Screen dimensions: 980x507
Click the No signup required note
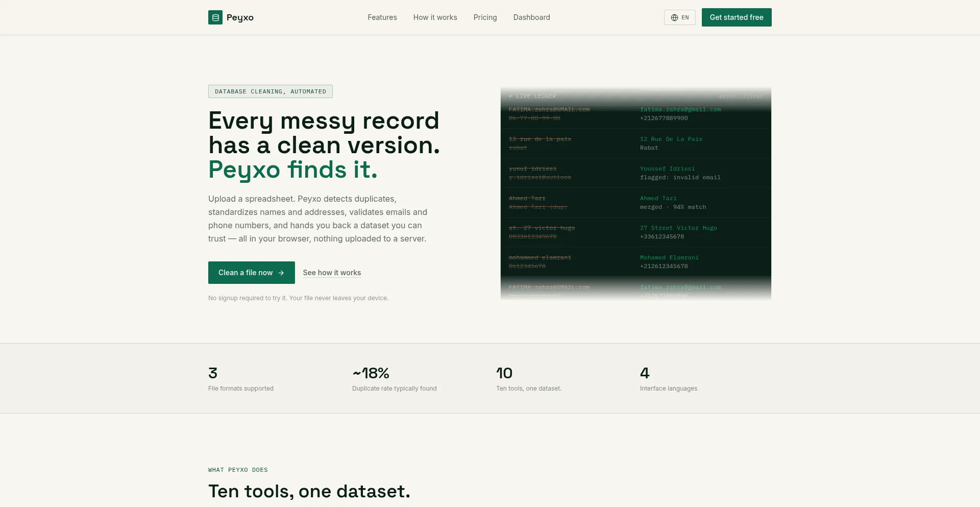[x=298, y=298]
